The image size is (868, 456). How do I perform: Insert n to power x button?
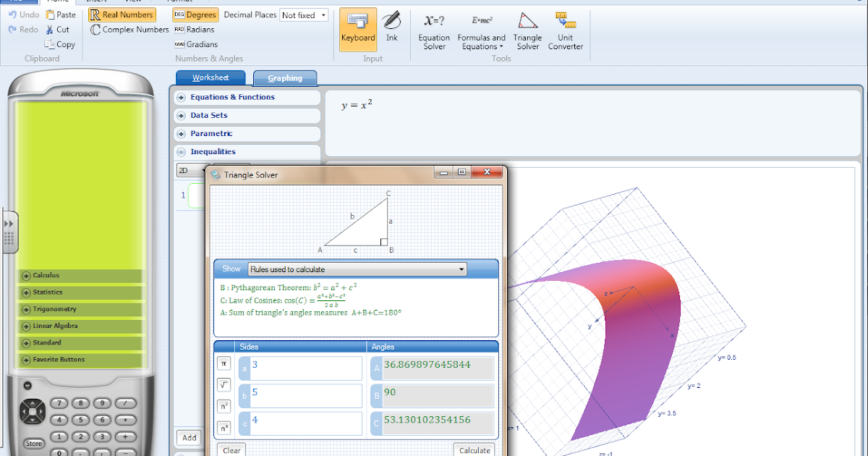[x=224, y=428]
